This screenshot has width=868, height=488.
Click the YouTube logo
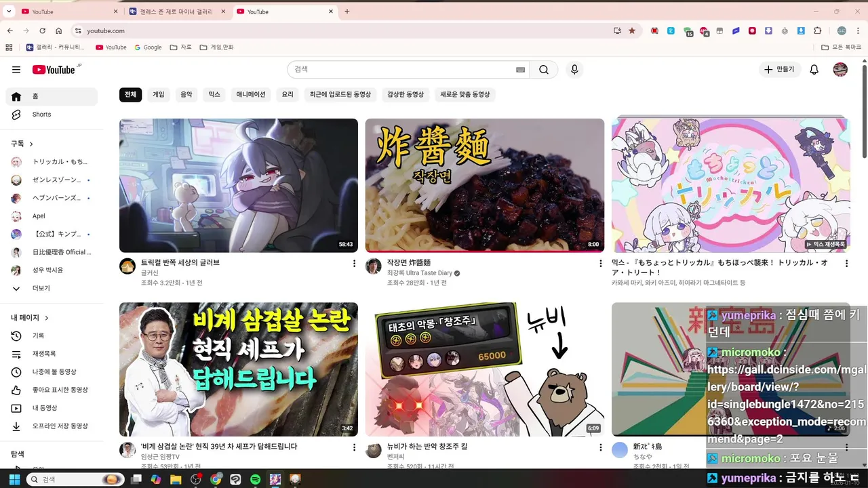[x=54, y=70]
